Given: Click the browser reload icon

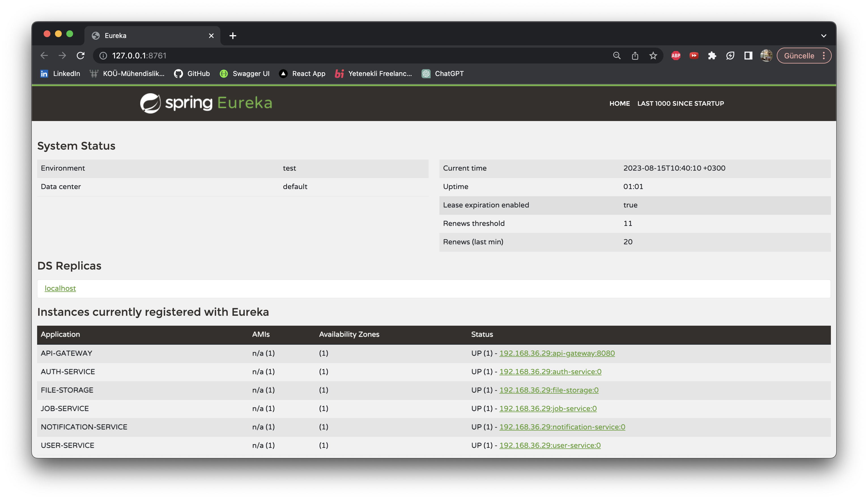Looking at the screenshot, I should coord(80,56).
